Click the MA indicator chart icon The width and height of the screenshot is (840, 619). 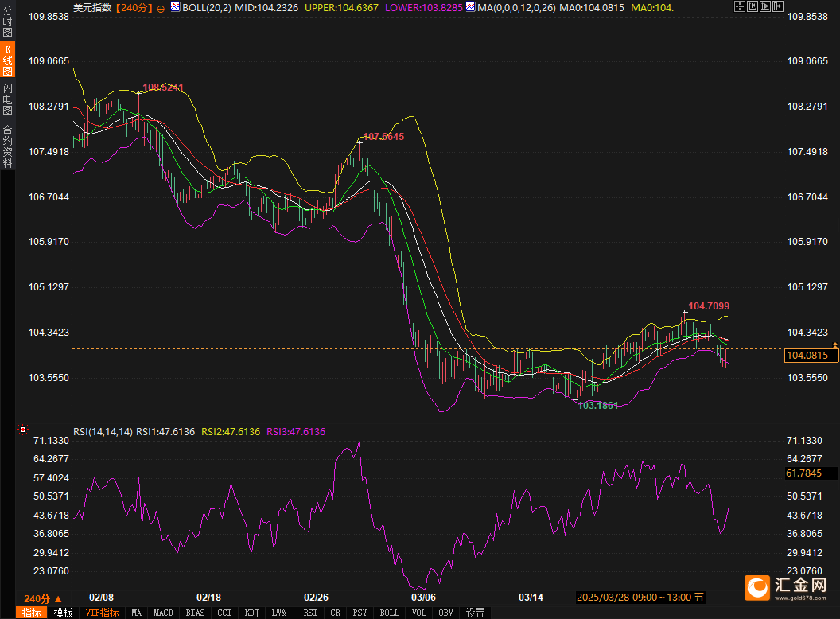tap(470, 7)
